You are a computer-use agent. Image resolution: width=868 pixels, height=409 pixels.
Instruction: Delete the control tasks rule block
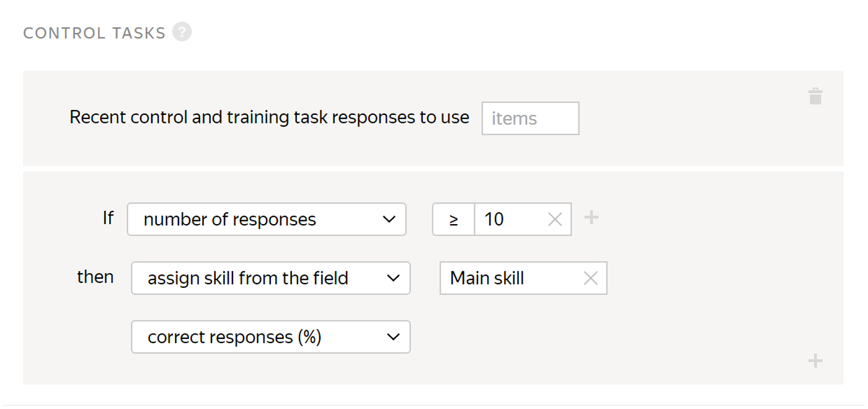pyautogui.click(x=815, y=96)
